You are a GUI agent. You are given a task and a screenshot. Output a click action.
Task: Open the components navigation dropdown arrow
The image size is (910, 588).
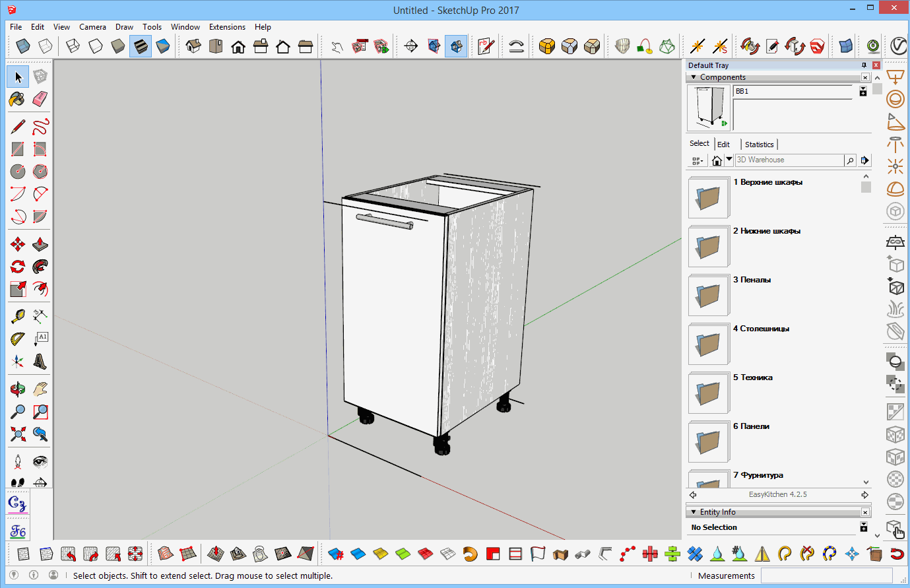click(729, 160)
